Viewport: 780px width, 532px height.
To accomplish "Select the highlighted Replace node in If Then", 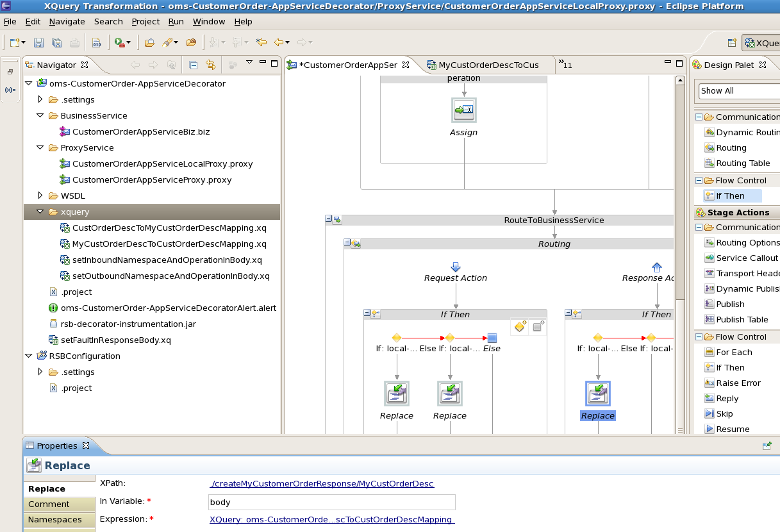I will coord(597,394).
